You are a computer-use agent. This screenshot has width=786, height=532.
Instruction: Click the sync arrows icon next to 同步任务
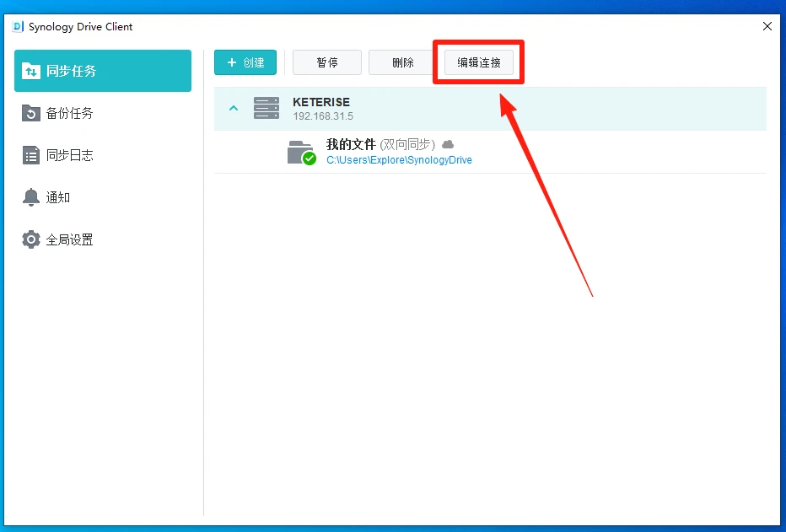[31, 71]
